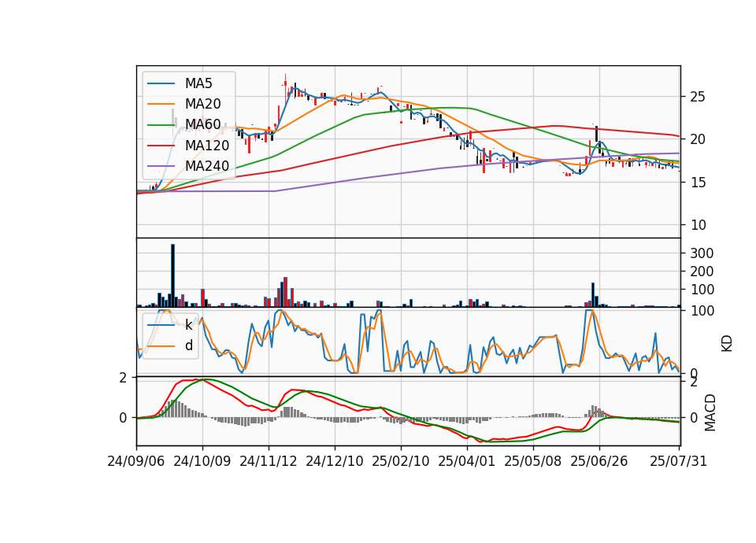Click the 25/02/10 date axis label

click(400, 462)
